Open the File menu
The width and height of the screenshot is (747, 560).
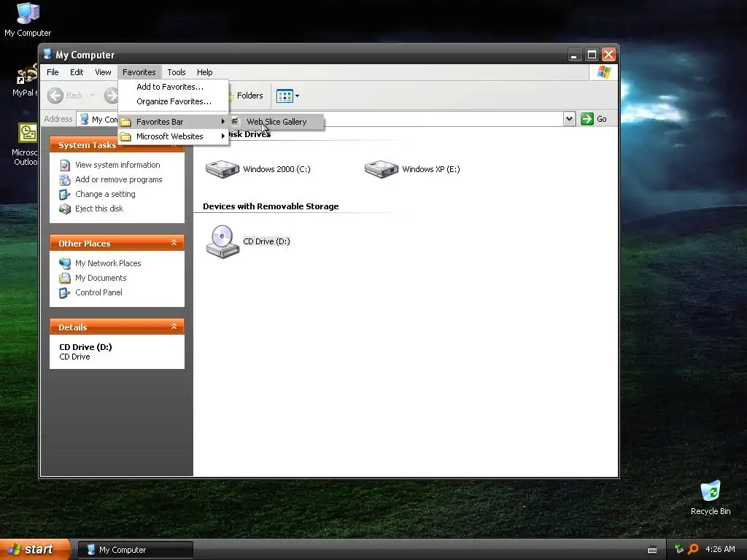point(53,72)
